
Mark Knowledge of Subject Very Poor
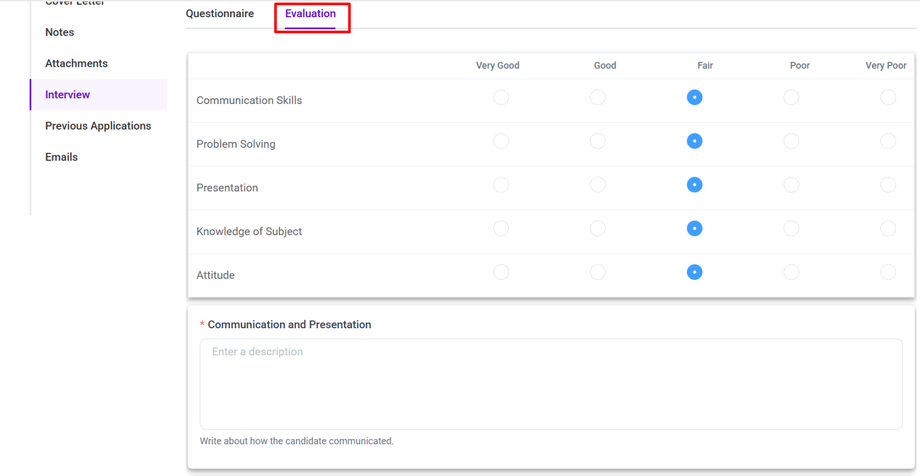[888, 229]
